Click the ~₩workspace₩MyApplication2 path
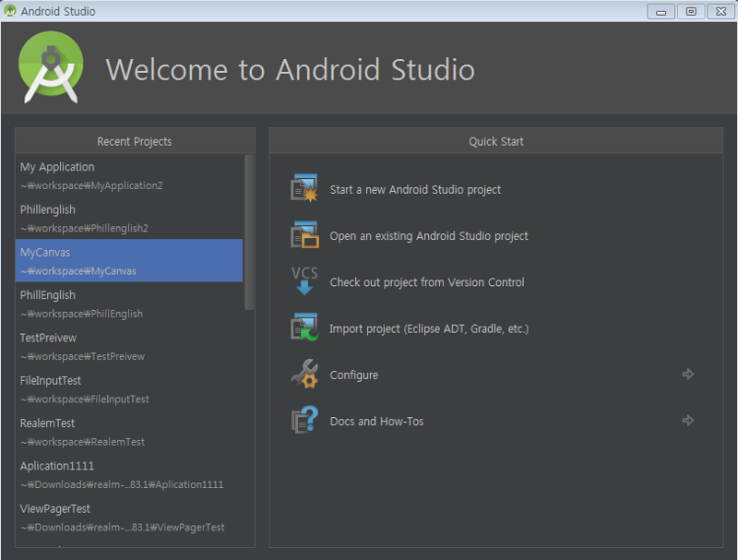The height and width of the screenshot is (560, 738). [91, 185]
